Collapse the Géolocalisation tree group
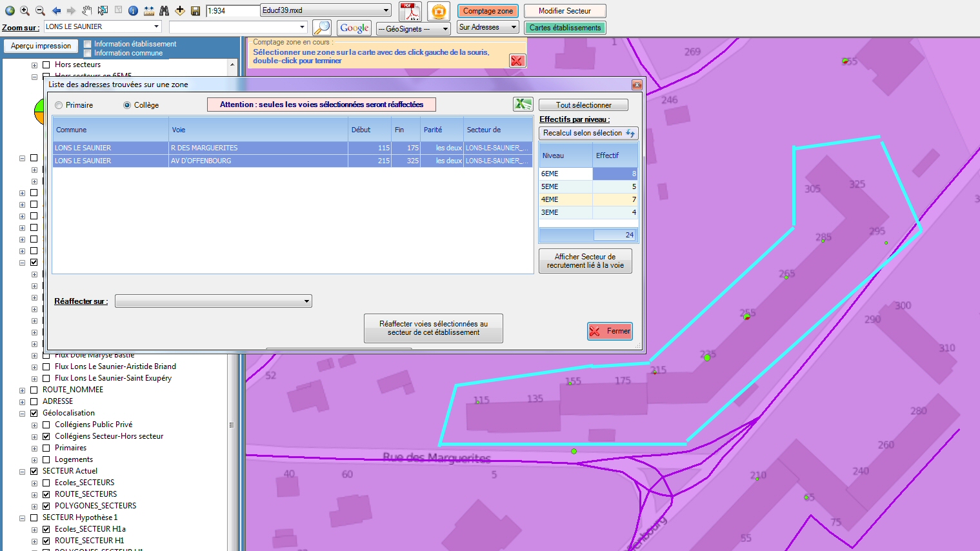 [x=22, y=414]
